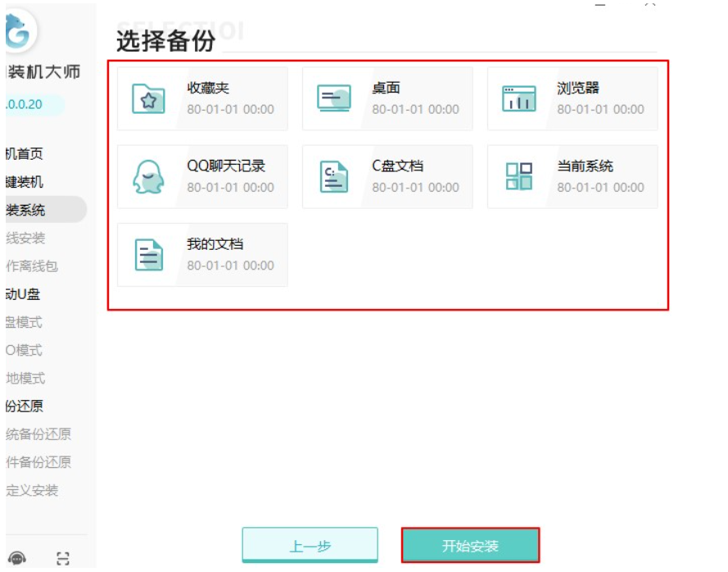Open customer service headset icon

[x=17, y=558]
